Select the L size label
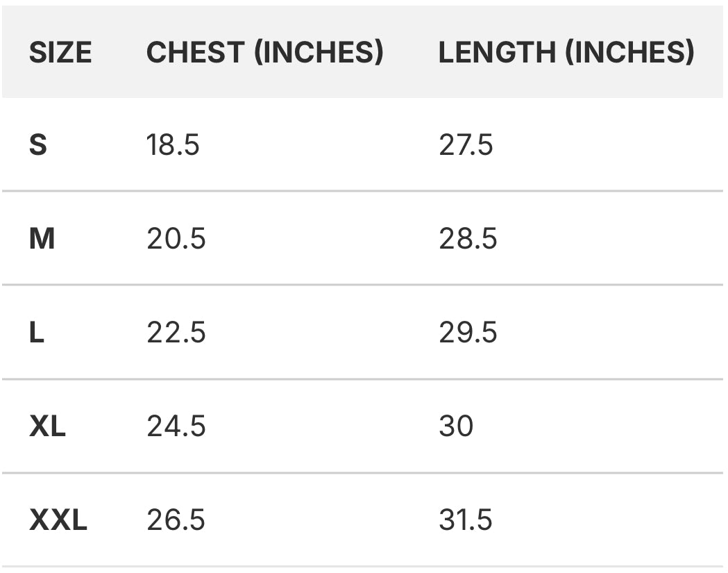 [x=37, y=332]
